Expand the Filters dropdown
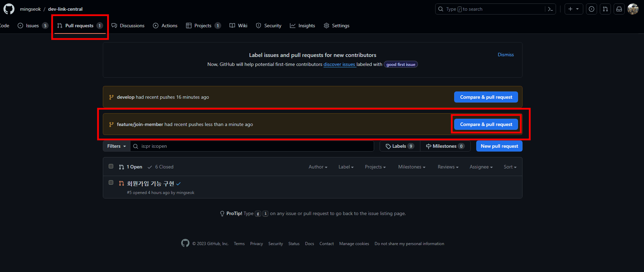644x272 pixels. click(x=116, y=146)
